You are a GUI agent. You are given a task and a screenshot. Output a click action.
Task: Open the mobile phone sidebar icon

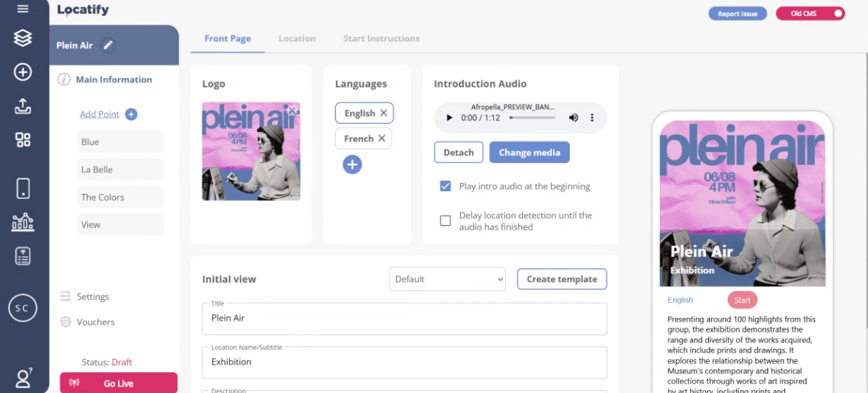pyautogui.click(x=23, y=188)
